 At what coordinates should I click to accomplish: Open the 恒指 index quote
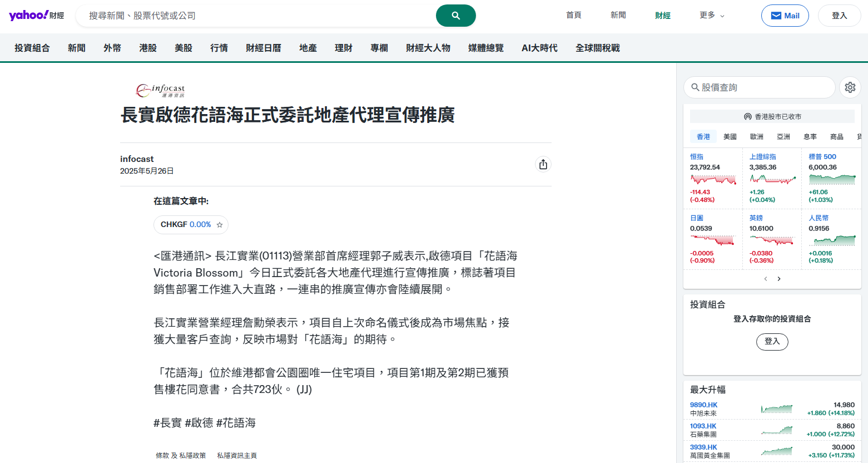(697, 157)
